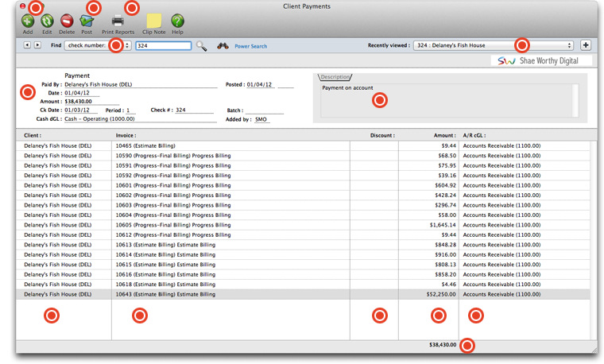
Task: Select invoice 10616 Estimate Billing row
Action: [x=303, y=275]
